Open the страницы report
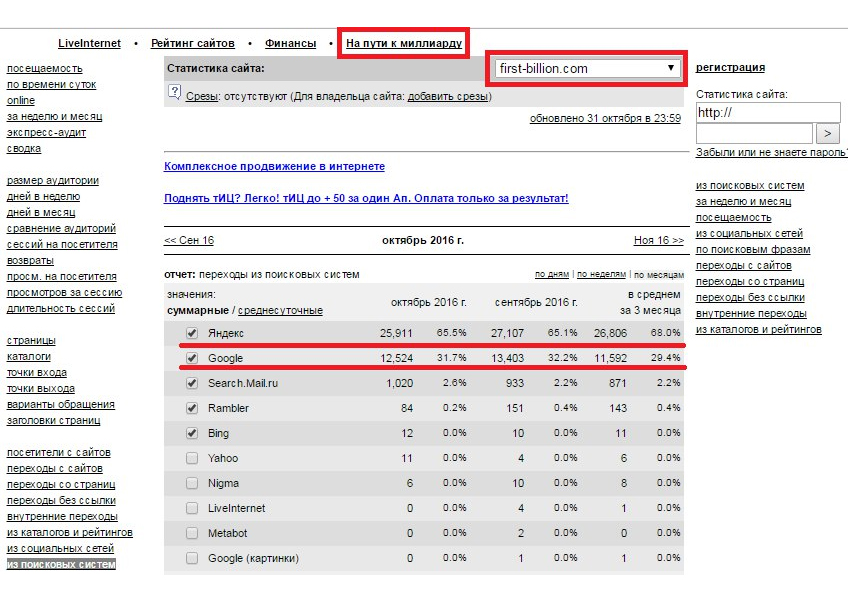 (x=31, y=341)
